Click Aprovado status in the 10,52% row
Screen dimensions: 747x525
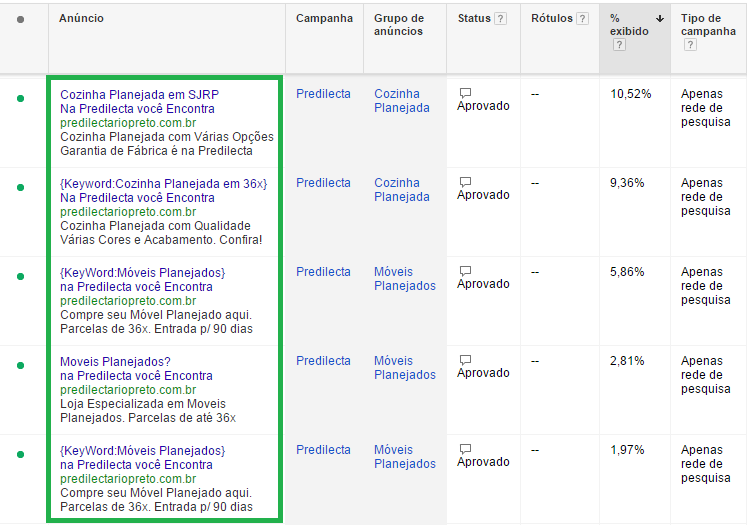click(x=483, y=106)
